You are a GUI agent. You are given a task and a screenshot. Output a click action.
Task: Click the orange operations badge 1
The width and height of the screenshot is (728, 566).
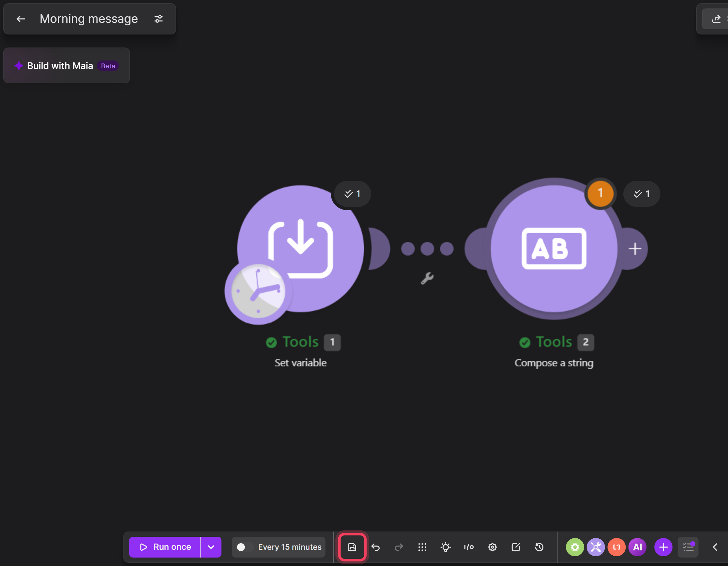pos(600,193)
